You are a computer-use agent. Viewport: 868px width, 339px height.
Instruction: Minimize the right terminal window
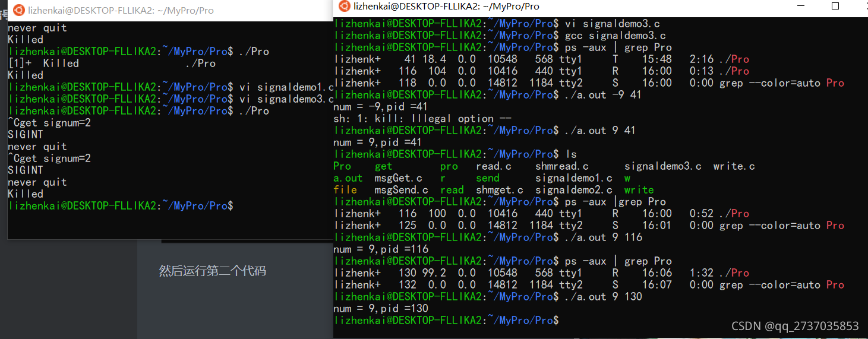coord(801,6)
